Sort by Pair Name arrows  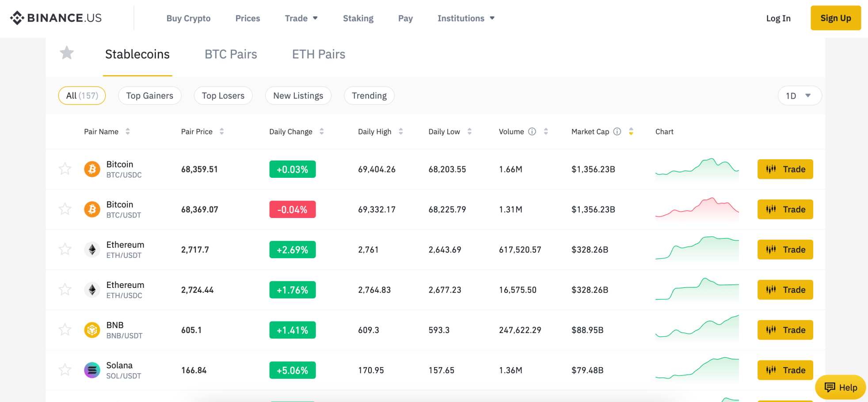128,131
